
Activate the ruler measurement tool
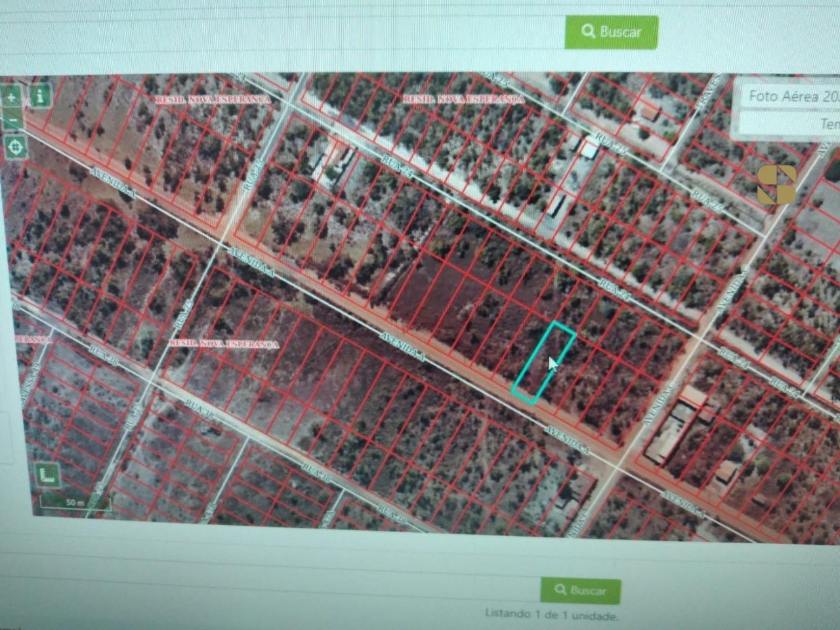[x=49, y=476]
